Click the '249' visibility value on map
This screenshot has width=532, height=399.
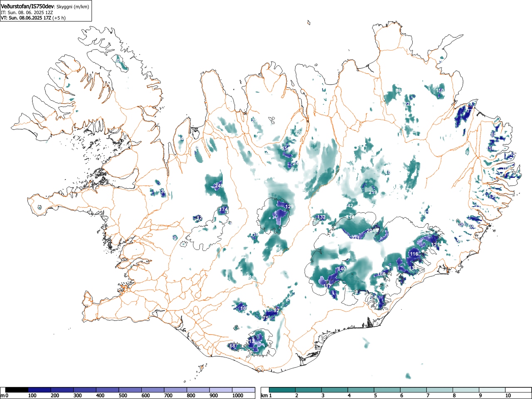[219, 186]
